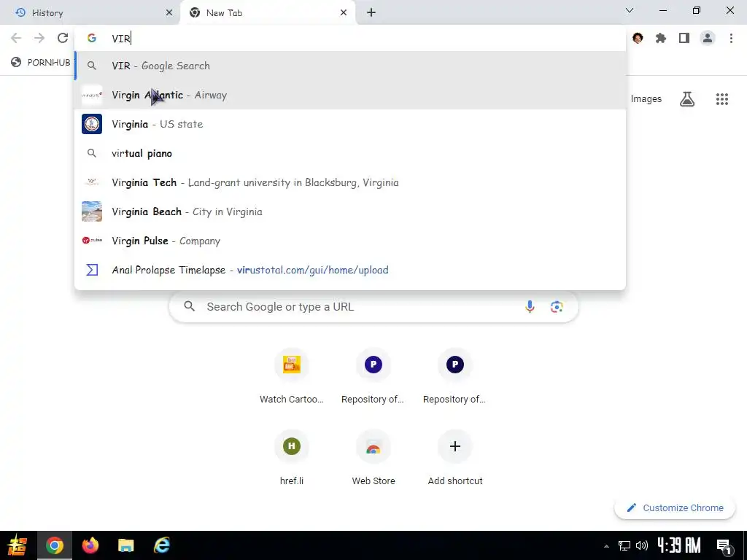Open the first Repository of... shortcut

(x=373, y=376)
